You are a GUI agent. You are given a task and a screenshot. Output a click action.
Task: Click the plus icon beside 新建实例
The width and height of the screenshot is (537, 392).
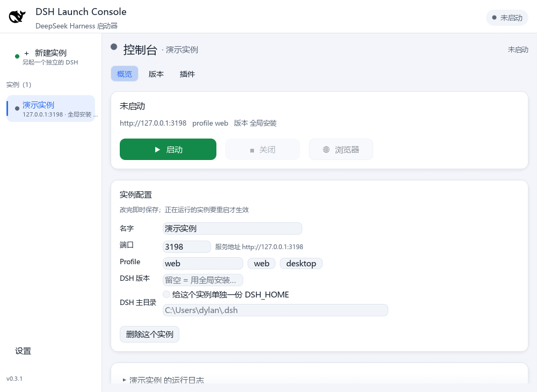tap(26, 53)
